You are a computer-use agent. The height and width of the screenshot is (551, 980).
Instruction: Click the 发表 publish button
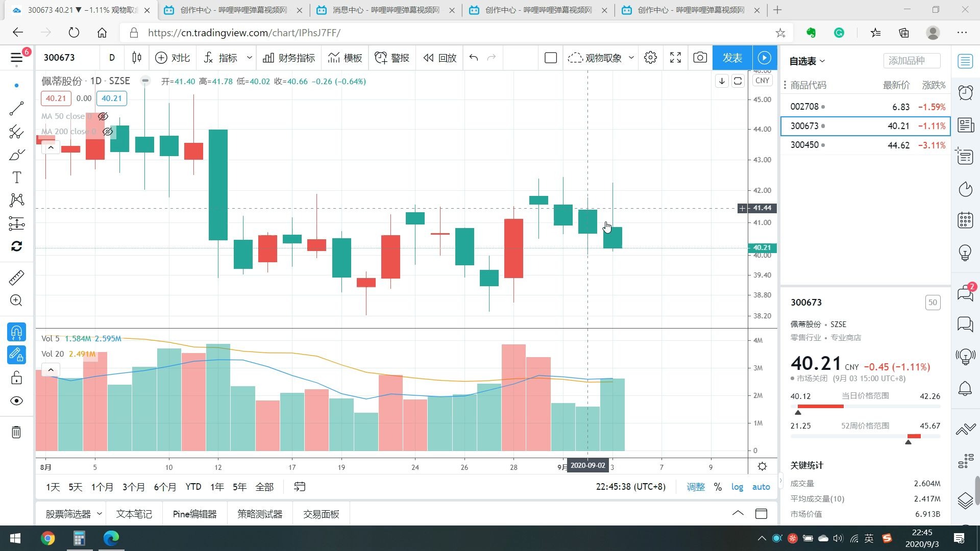pyautogui.click(x=732, y=58)
